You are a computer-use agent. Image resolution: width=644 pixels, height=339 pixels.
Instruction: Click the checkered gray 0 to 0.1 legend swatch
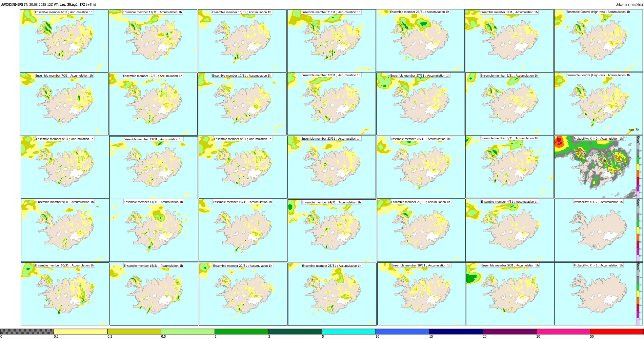[x=27, y=332]
